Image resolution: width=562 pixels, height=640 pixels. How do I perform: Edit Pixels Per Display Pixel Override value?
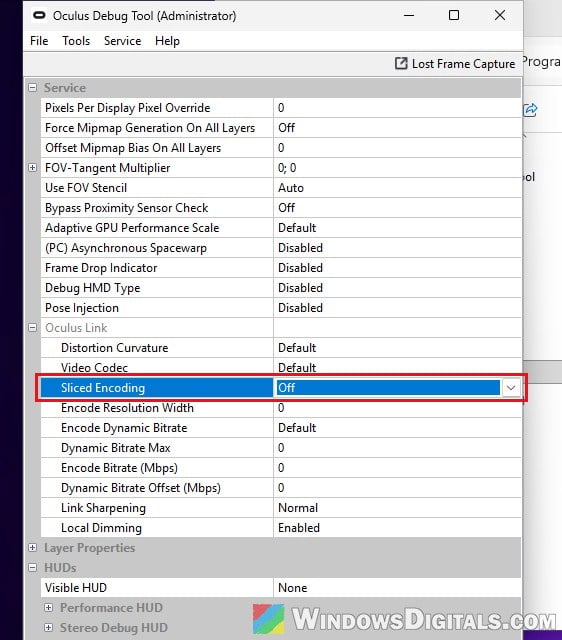coord(397,108)
